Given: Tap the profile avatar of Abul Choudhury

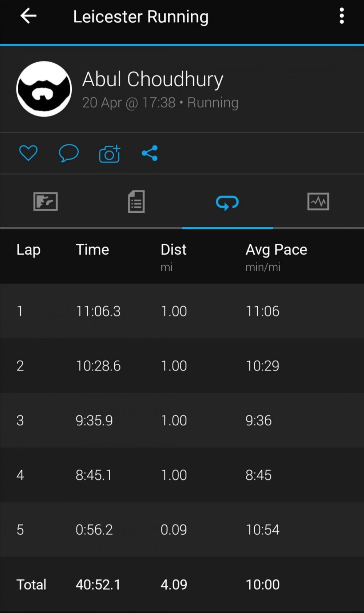Looking at the screenshot, I should point(44,89).
